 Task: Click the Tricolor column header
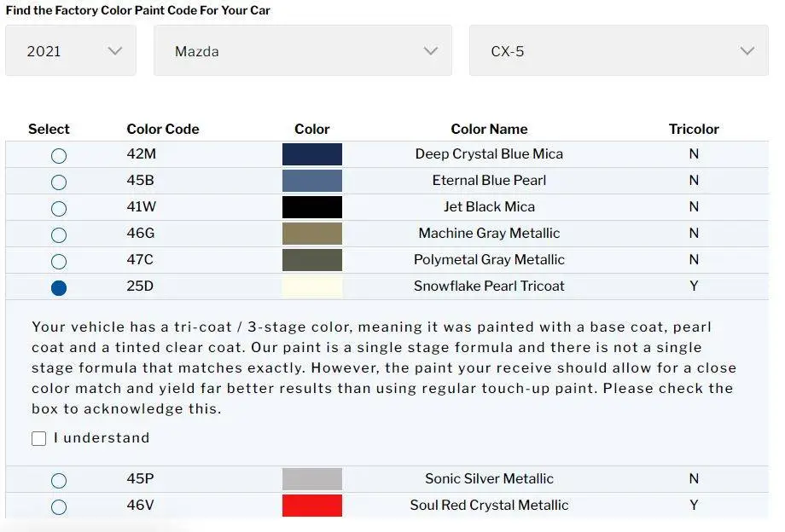coord(694,130)
